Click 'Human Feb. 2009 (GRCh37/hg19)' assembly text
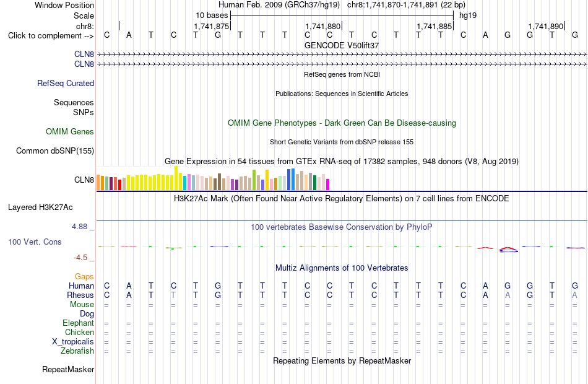 [279, 5]
